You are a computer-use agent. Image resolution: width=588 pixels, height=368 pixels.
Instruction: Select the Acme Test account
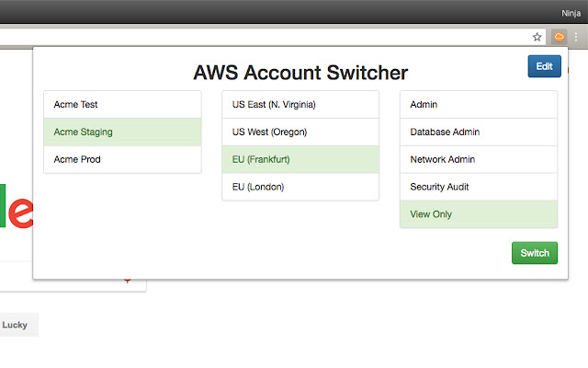pos(122,105)
